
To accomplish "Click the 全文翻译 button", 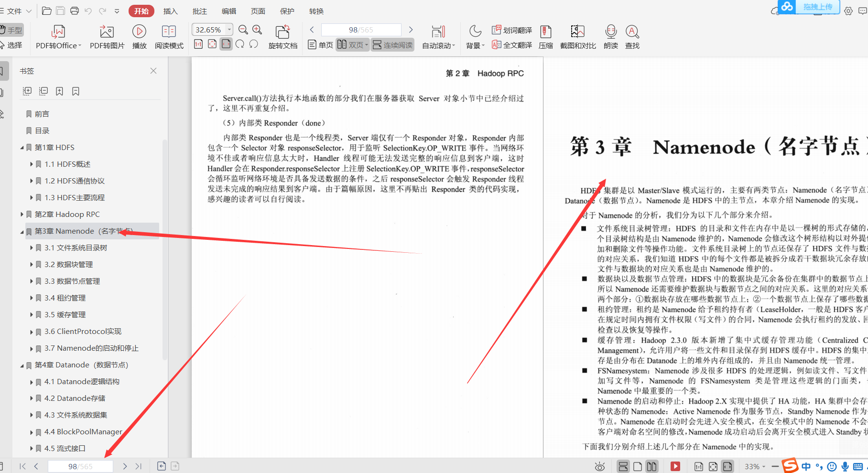I will tap(512, 45).
